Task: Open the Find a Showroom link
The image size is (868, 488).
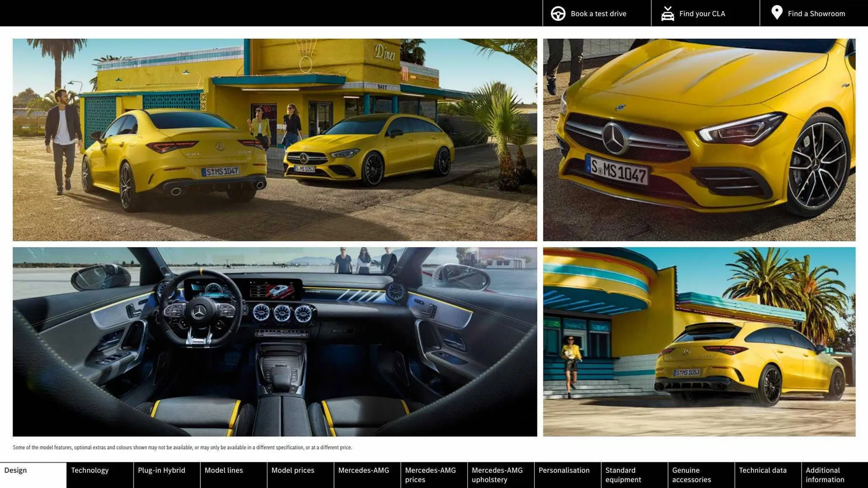Action: click(x=816, y=14)
